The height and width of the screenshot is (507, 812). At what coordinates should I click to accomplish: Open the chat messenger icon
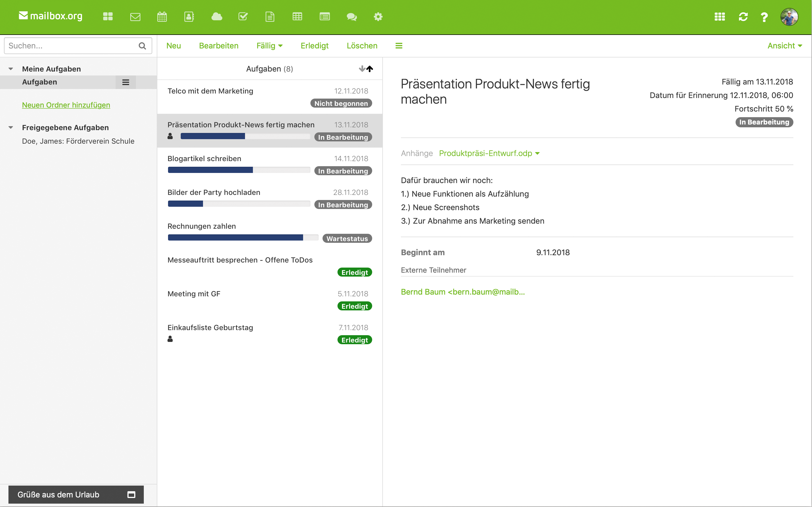pyautogui.click(x=352, y=17)
